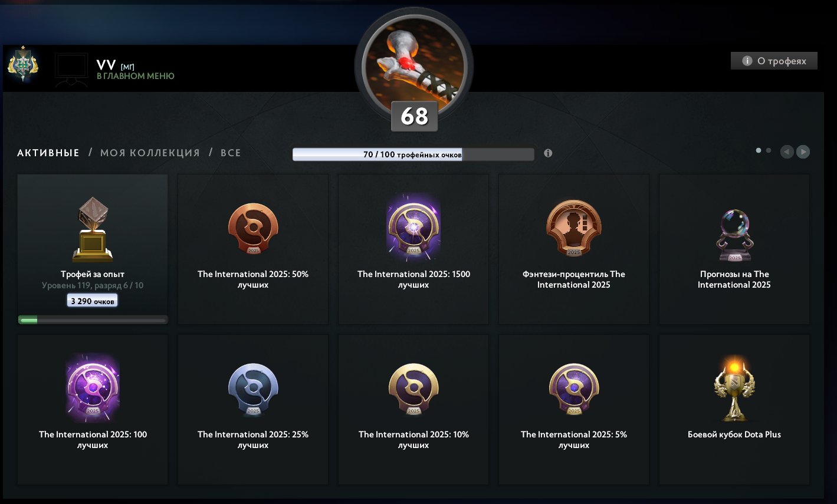Go to the previous trophies page arrow

click(x=787, y=152)
